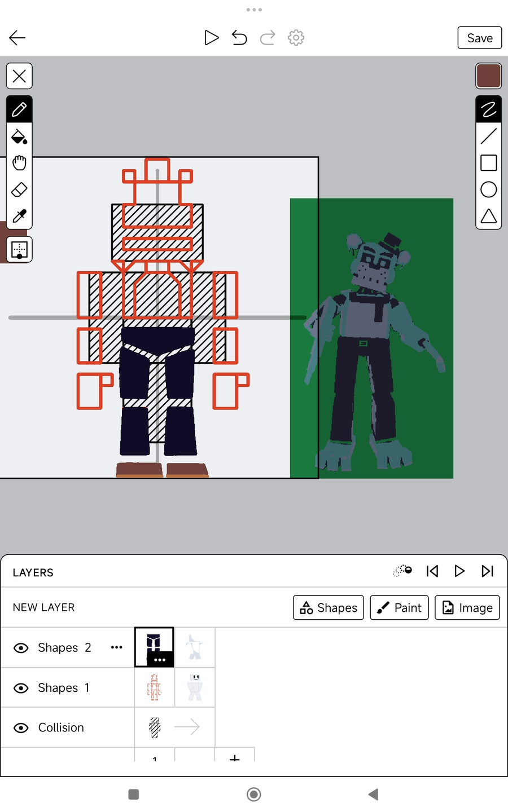Viewport: 508px width, 812px height.
Task: Tap the Android recent apps square
Action: click(x=134, y=795)
